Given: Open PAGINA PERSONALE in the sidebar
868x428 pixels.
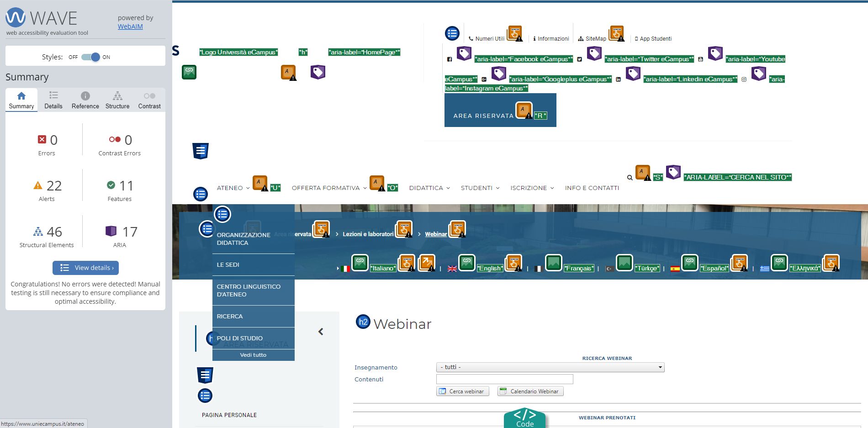Looking at the screenshot, I should point(229,415).
